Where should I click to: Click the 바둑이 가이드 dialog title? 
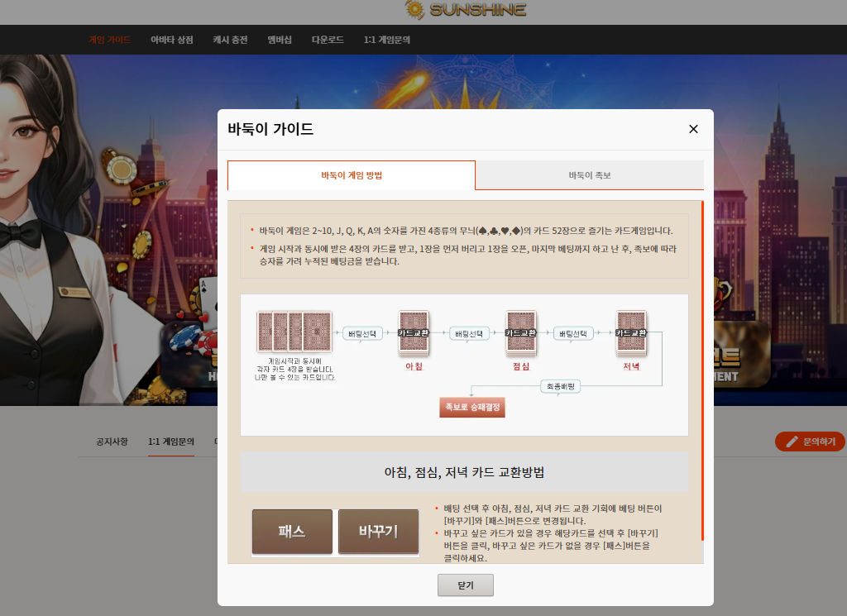click(x=270, y=129)
